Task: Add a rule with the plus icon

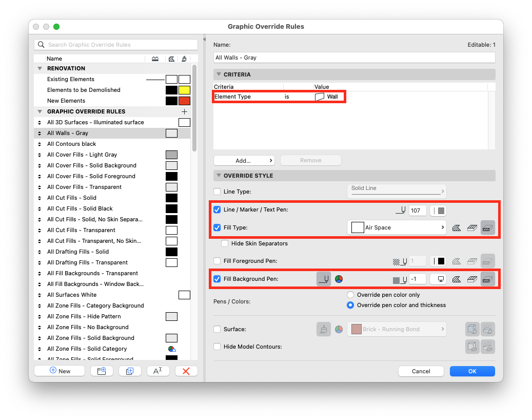Action: pos(184,111)
